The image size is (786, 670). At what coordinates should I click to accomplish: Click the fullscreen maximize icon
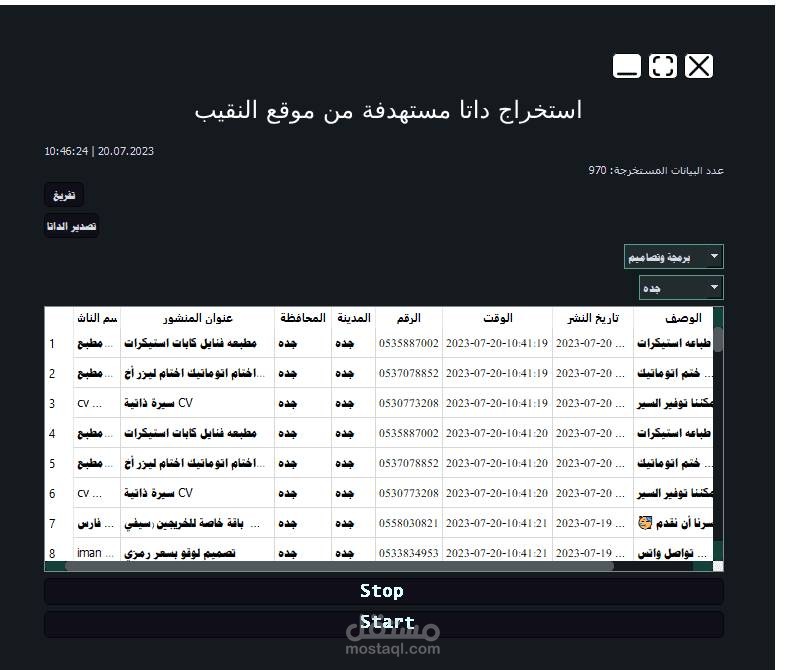[x=663, y=66]
